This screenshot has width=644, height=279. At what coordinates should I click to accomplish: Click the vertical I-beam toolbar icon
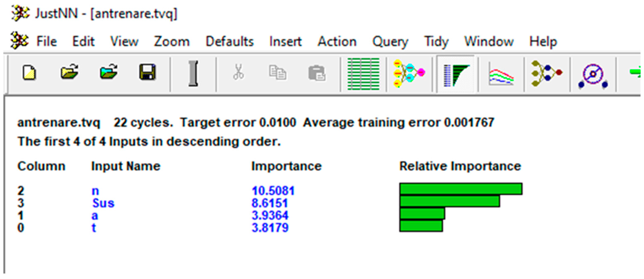(x=193, y=74)
